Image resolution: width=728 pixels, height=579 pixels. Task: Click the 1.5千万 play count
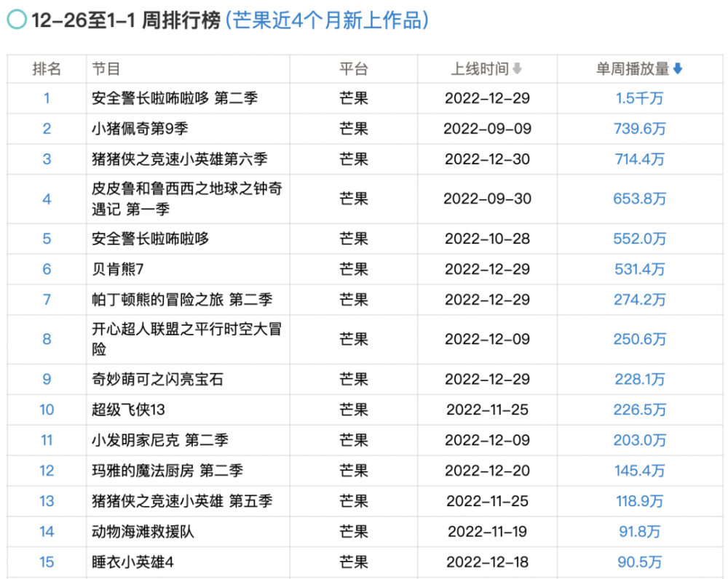pyautogui.click(x=640, y=98)
